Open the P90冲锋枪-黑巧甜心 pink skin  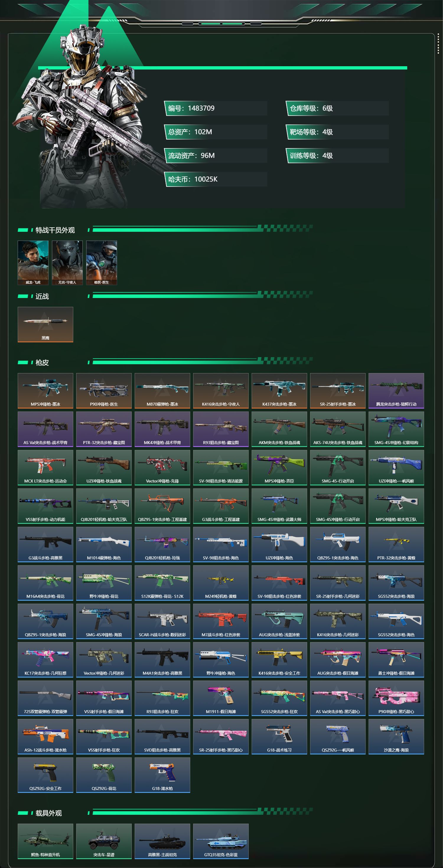point(396,698)
